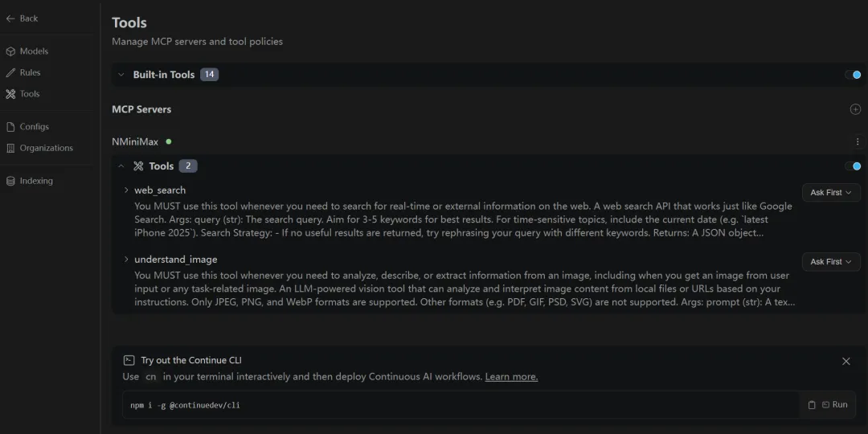Collapse the NMiniMax Tools list
The image size is (868, 434).
tap(121, 166)
